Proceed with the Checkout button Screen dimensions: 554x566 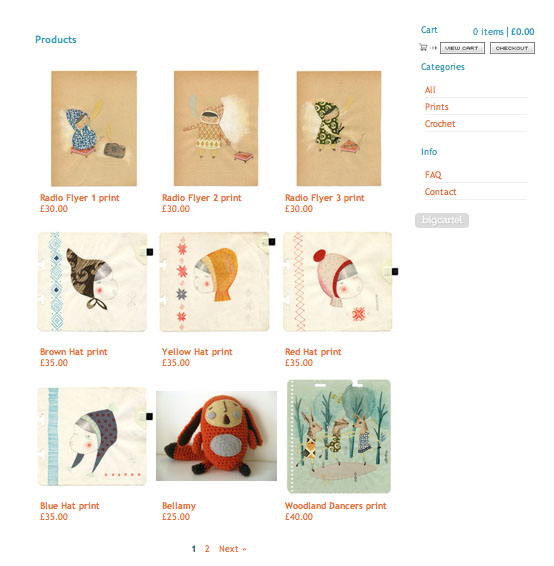tap(512, 48)
